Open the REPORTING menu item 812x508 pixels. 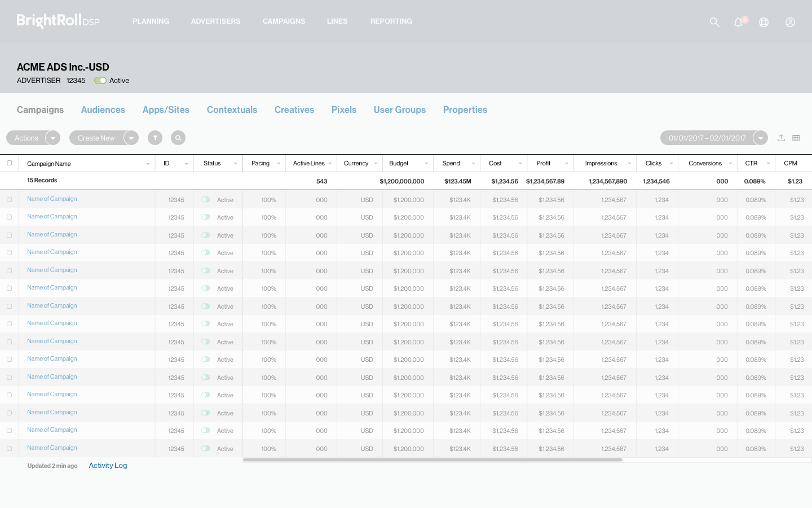pyautogui.click(x=391, y=21)
